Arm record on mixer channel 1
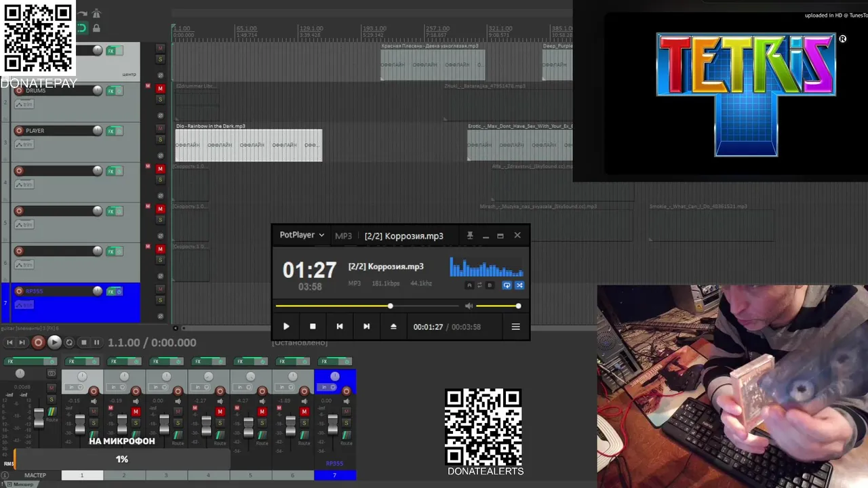The width and height of the screenshot is (868, 488). 94,391
